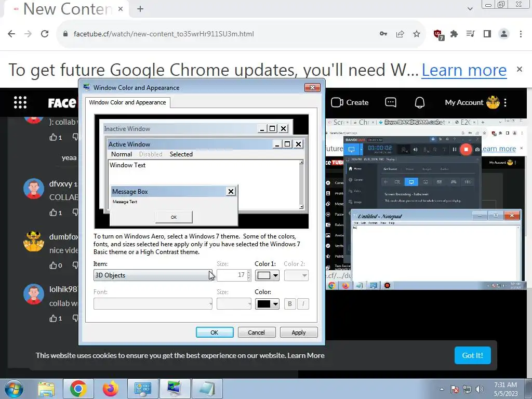Screen dimensions: 532x399
Task: Like the dfvxvy comment
Action: pyautogui.click(x=54, y=212)
